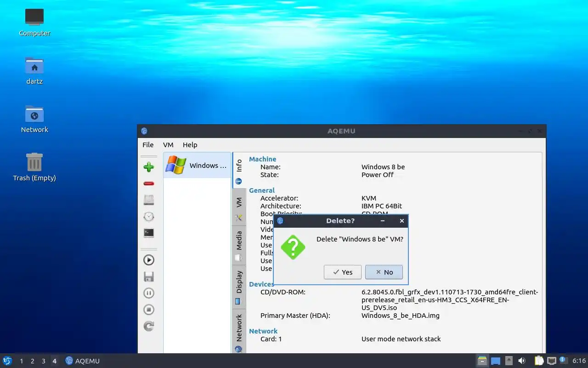Open the Trash (Empty) desktop icon
This screenshot has height=368, width=588.
pos(34,167)
